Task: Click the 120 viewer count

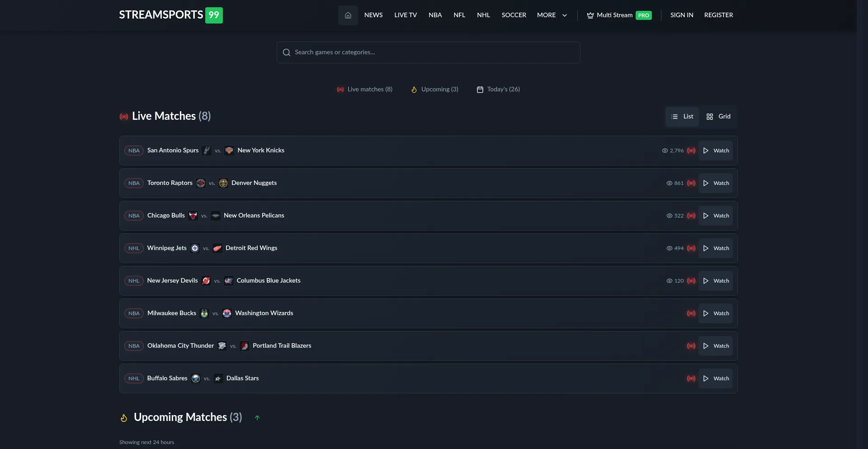Action: point(679,281)
